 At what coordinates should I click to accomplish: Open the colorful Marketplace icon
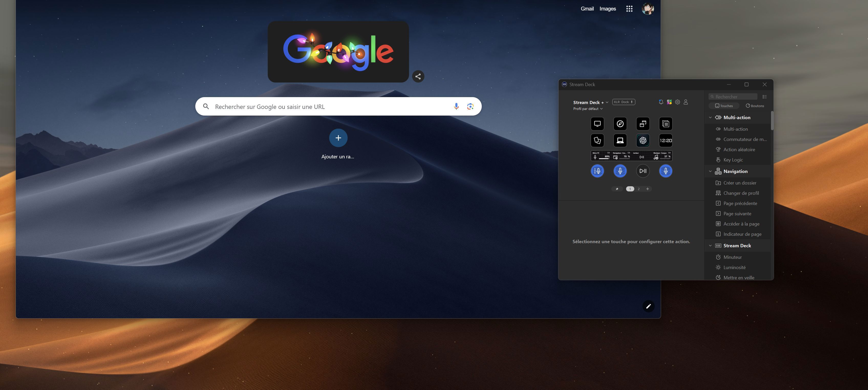tap(669, 102)
